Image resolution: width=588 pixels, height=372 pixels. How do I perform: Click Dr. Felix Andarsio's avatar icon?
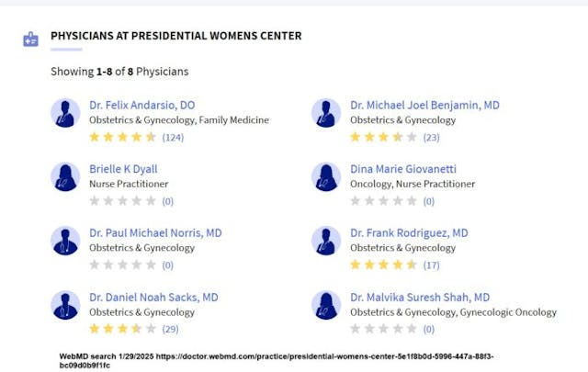pos(65,113)
